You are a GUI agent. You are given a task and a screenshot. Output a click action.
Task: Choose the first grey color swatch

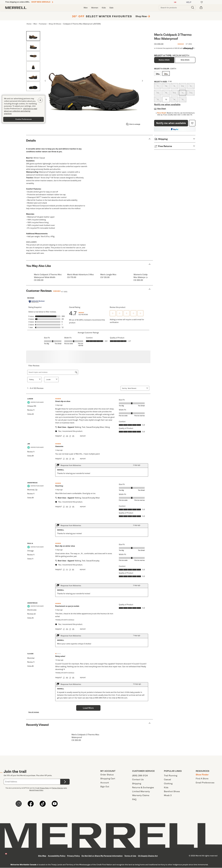click(x=158, y=73)
